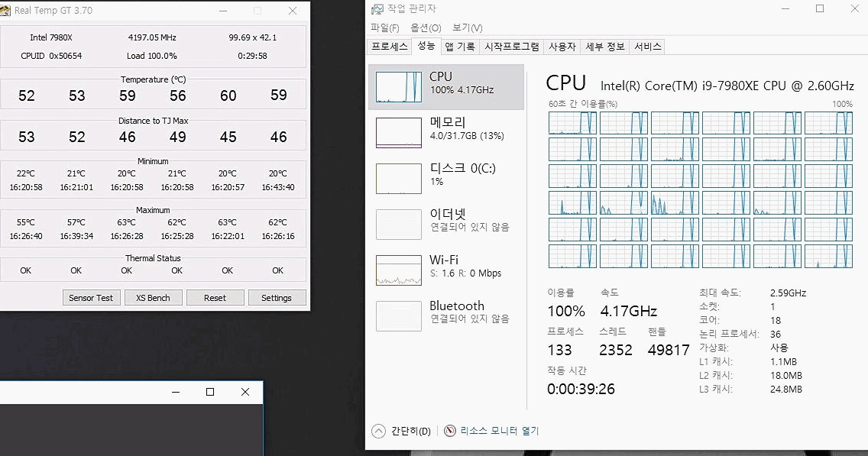This screenshot has height=456, width=868.
Task: Maximize the bottom-left background window
Action: click(x=210, y=392)
